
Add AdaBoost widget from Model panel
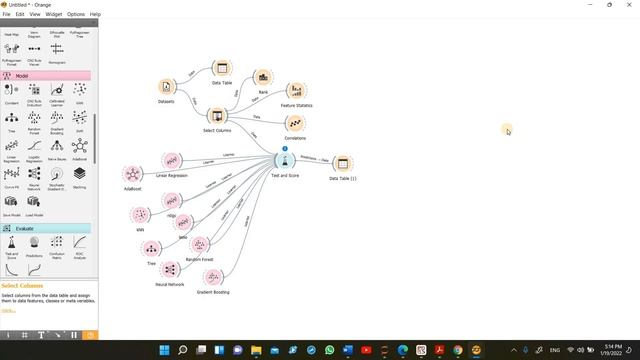(80, 150)
